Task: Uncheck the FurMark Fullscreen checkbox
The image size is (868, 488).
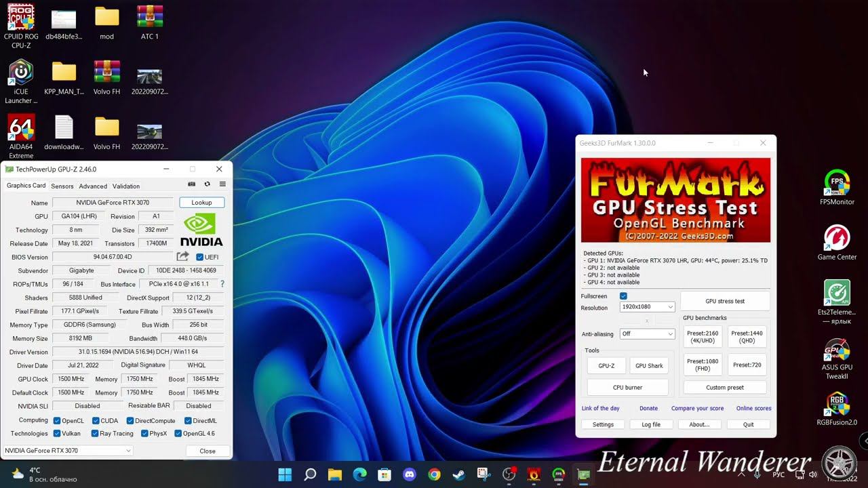Action: 623,296
